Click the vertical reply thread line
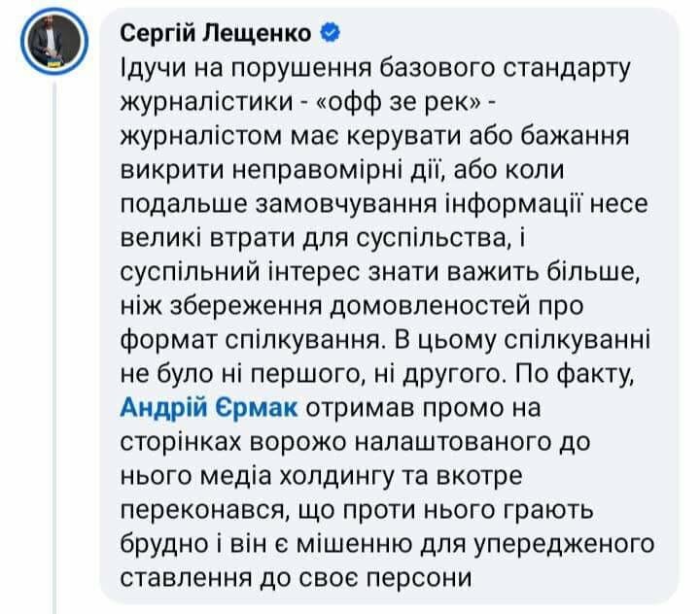The height and width of the screenshot is (614, 700). click(54, 348)
